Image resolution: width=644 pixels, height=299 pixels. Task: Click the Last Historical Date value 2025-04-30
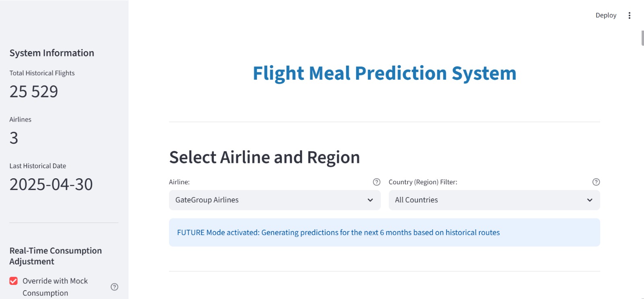point(51,184)
